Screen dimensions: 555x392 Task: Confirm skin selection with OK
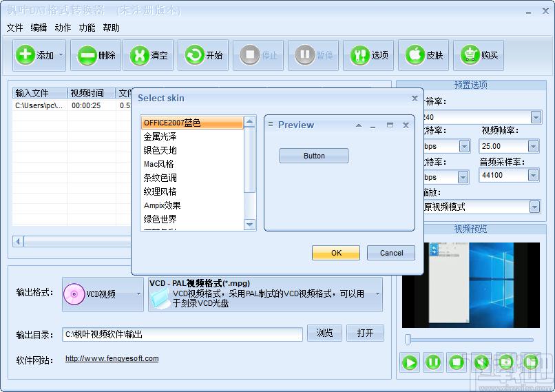pyautogui.click(x=336, y=253)
